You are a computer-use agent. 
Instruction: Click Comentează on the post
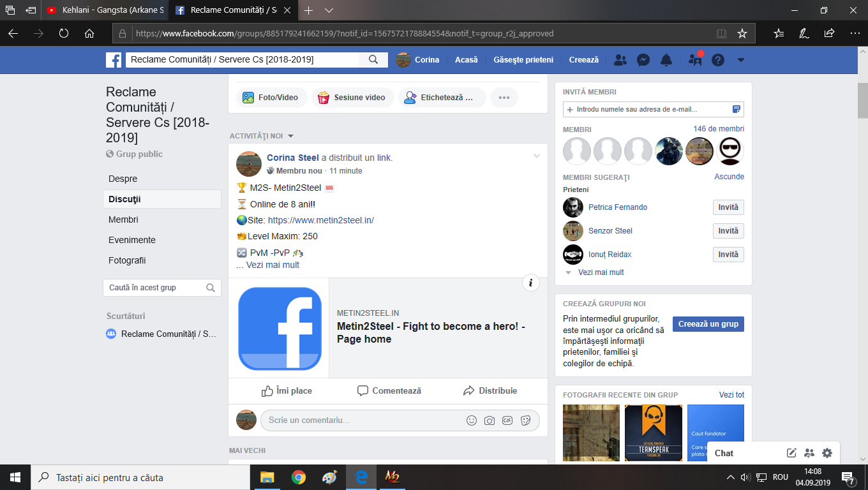tap(389, 390)
